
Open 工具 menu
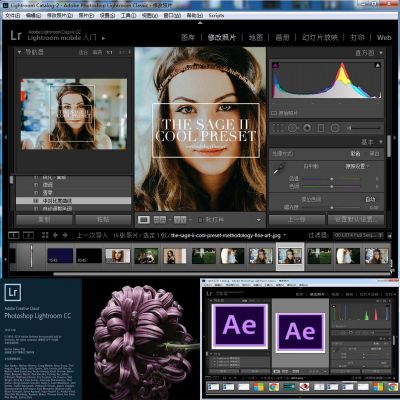click(x=128, y=15)
